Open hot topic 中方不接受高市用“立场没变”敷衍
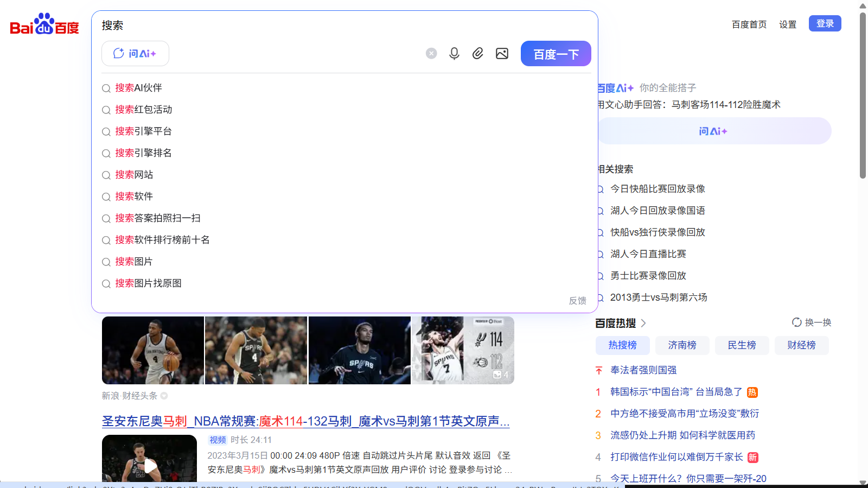 click(685, 414)
